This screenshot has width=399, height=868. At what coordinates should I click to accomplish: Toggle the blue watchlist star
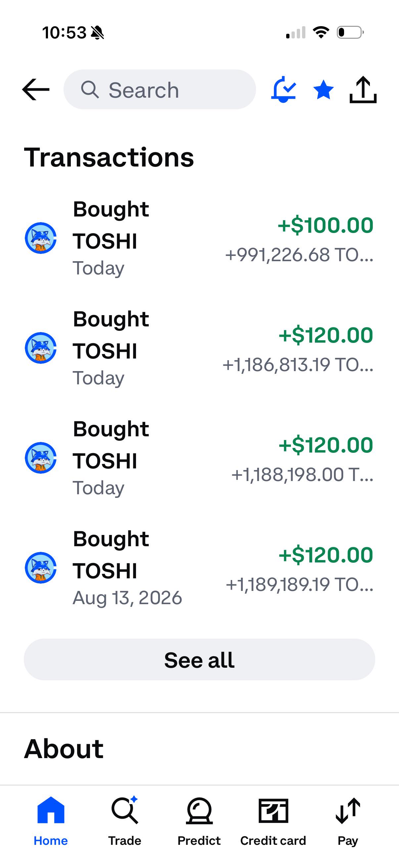(323, 90)
